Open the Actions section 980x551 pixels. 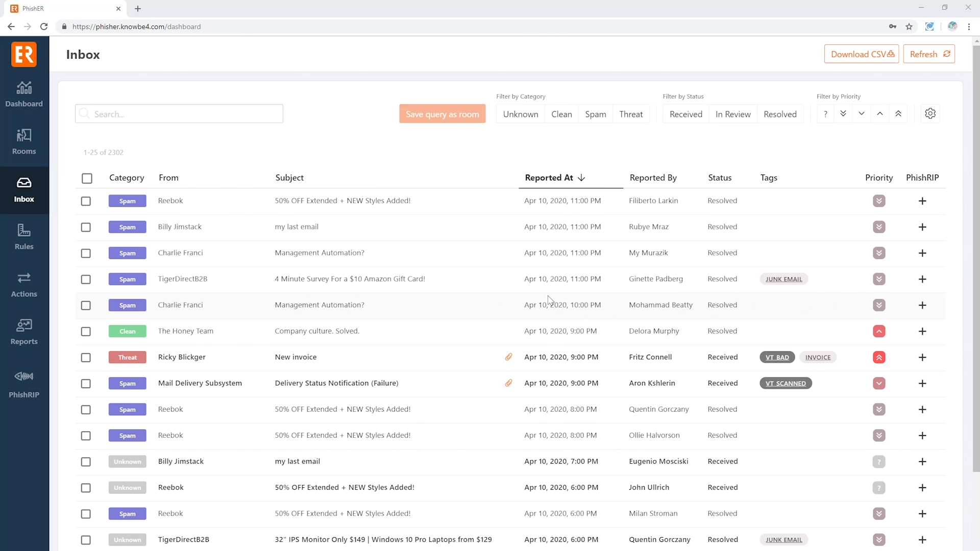[x=24, y=285]
